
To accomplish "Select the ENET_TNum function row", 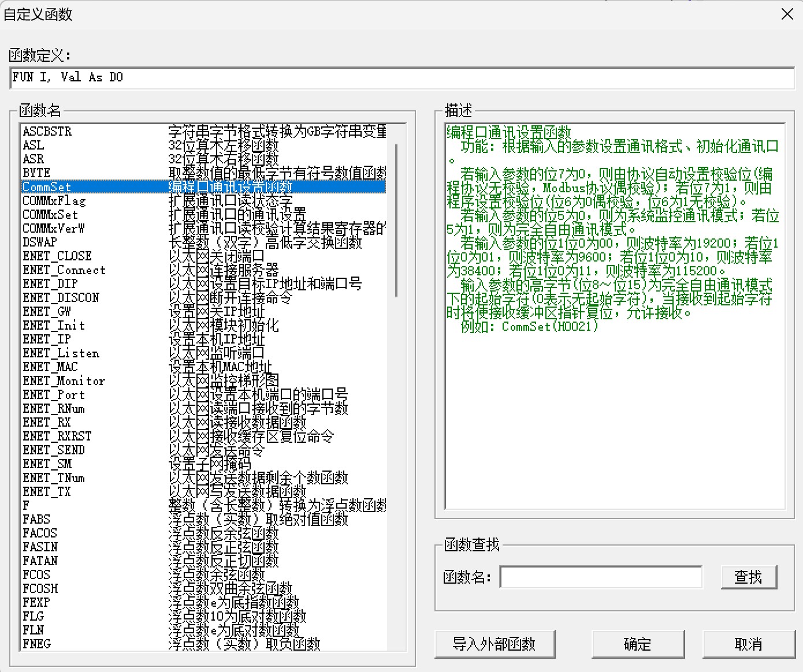I will coord(204,478).
